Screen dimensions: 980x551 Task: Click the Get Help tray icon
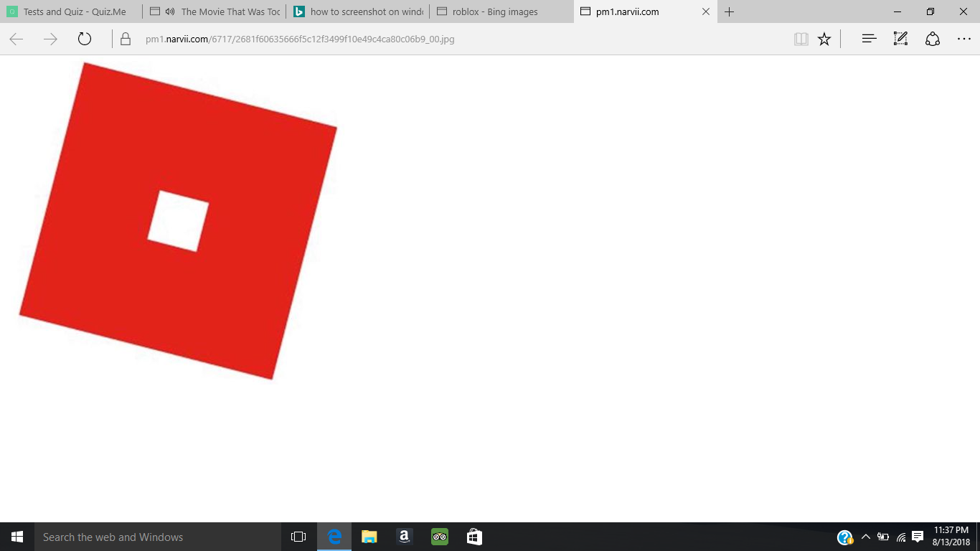pos(845,537)
